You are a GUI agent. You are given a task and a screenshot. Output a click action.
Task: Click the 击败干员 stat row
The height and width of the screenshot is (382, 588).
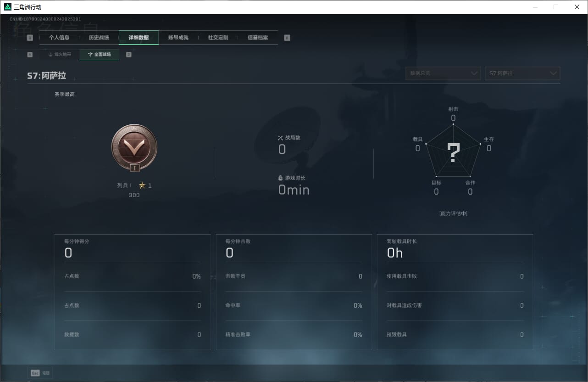(x=294, y=276)
